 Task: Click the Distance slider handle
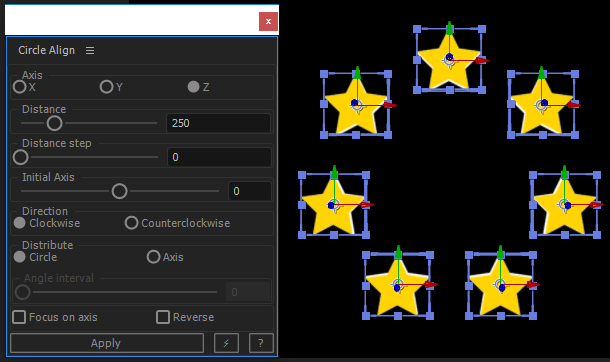click(54, 123)
